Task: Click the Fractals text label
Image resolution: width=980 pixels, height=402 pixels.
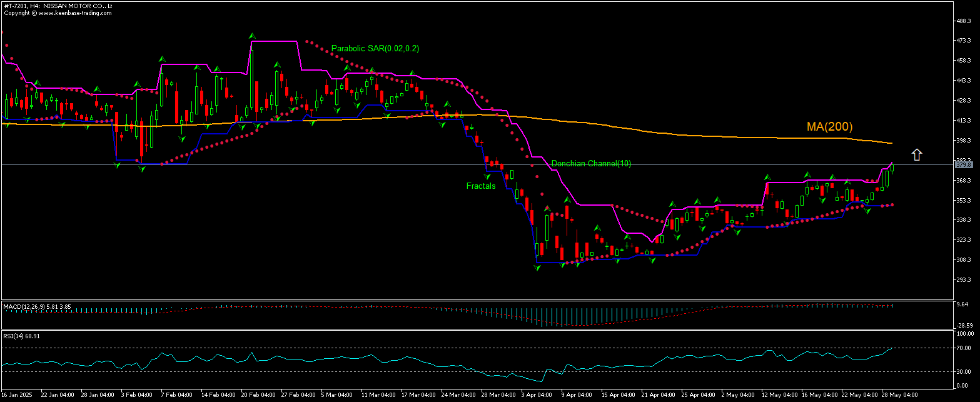Action: tap(480, 186)
